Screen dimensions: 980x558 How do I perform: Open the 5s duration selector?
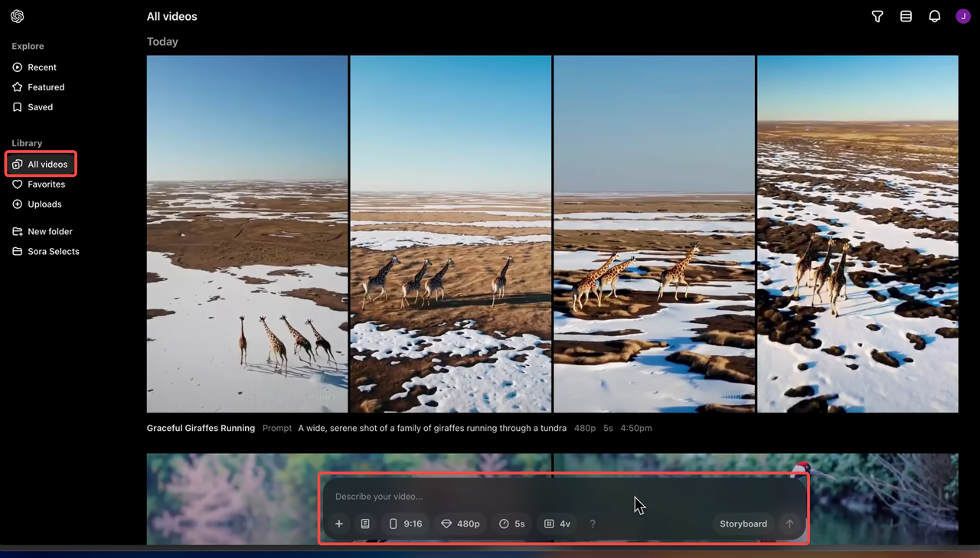pos(511,524)
